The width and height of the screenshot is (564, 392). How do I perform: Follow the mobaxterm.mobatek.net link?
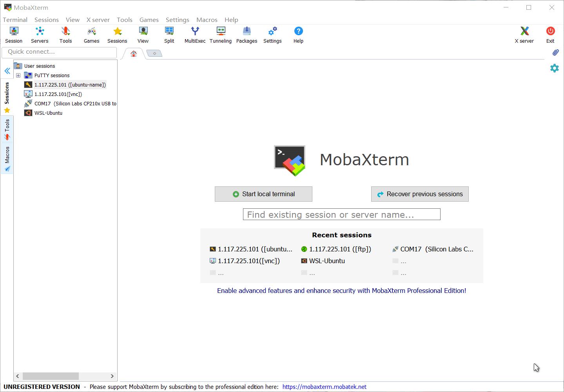pyautogui.click(x=325, y=387)
